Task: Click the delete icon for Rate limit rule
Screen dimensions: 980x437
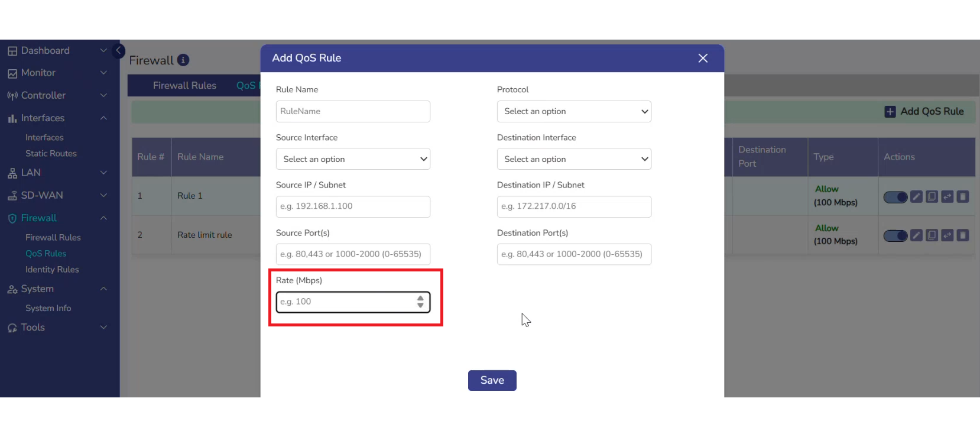Action: [963, 235]
